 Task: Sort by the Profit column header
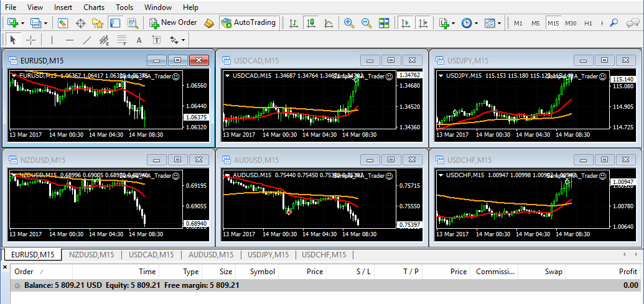(x=603, y=272)
